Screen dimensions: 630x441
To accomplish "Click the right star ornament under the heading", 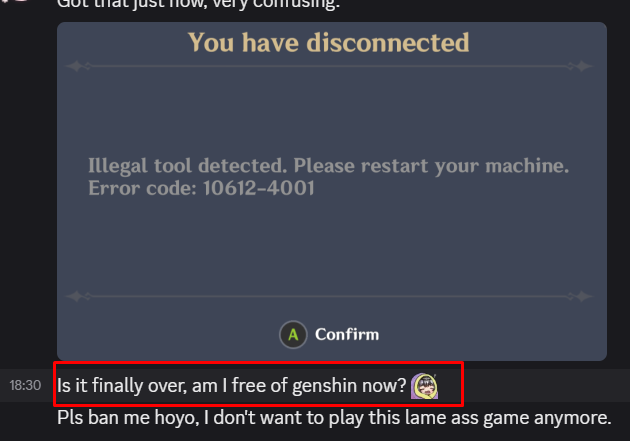I will (x=581, y=66).
